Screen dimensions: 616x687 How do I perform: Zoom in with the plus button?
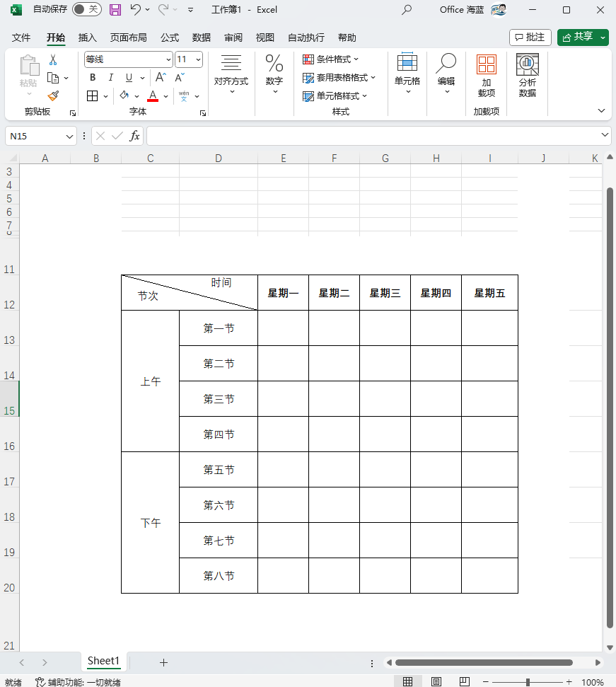tap(569, 682)
